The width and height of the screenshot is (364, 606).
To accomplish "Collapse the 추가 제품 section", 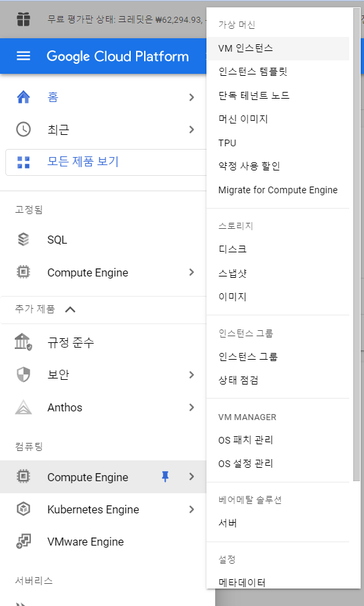I will point(70,309).
